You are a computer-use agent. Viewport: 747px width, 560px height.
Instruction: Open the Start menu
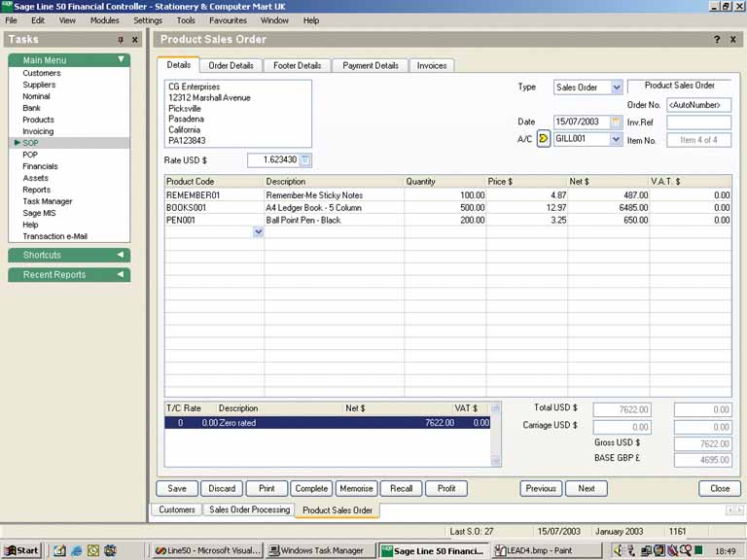point(21,550)
